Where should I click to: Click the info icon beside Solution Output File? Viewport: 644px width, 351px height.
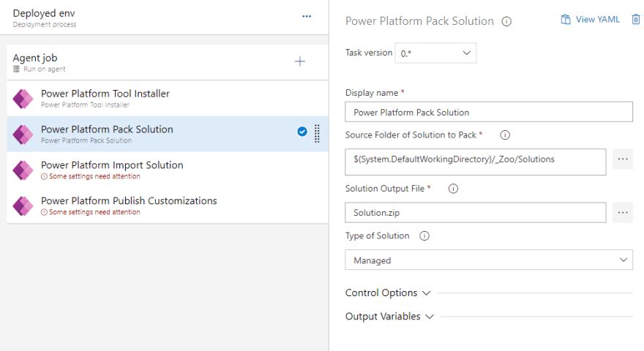tap(453, 189)
